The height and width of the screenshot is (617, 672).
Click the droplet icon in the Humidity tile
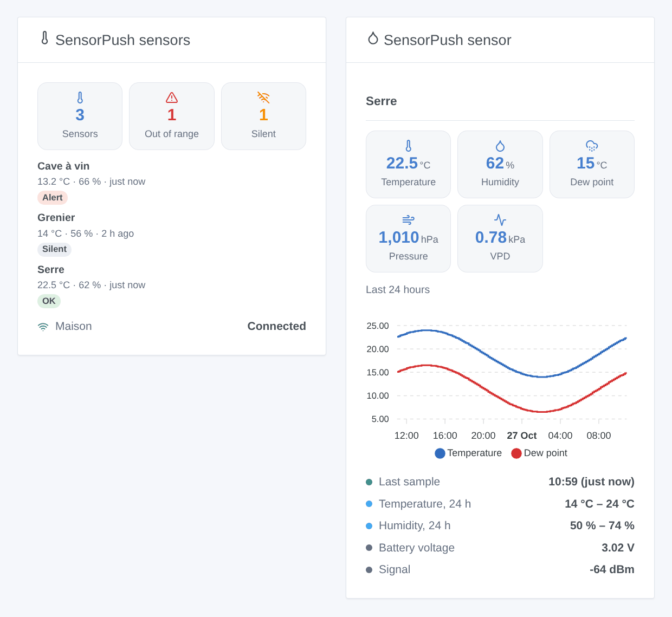click(500, 146)
